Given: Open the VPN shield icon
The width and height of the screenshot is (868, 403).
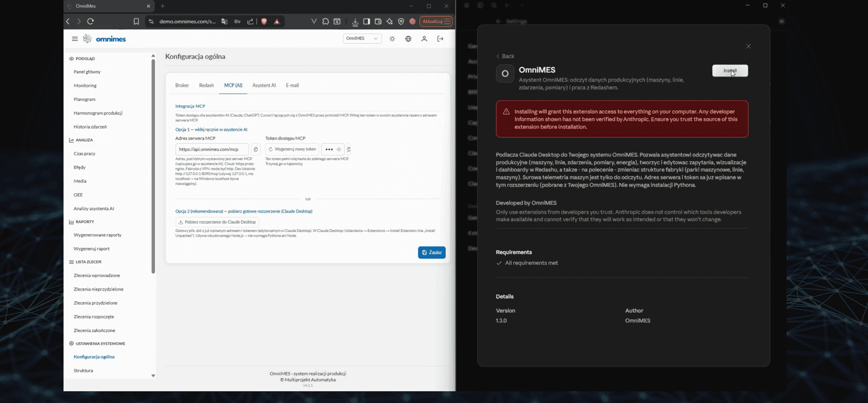Looking at the screenshot, I should [401, 21].
